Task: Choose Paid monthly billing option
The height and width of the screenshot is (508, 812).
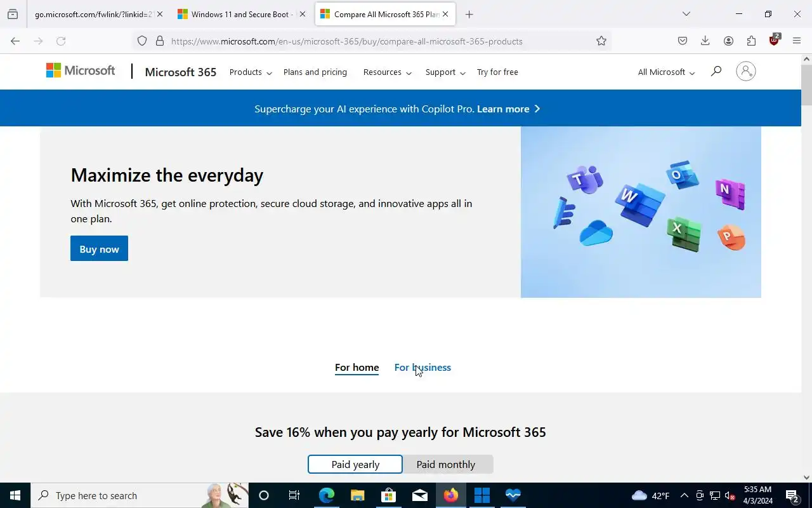Action: 446,464
